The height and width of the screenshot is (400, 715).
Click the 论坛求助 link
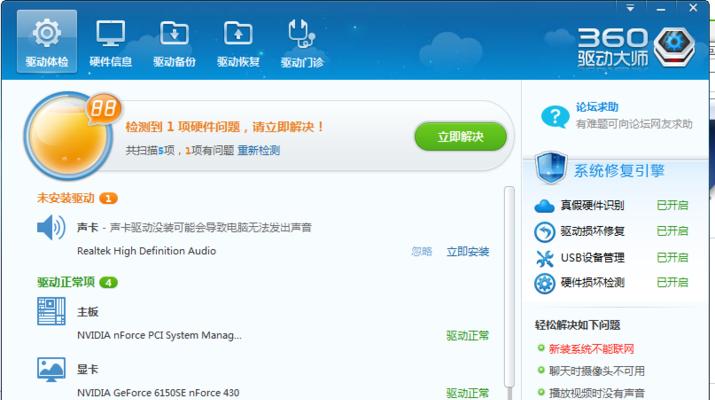[x=597, y=107]
